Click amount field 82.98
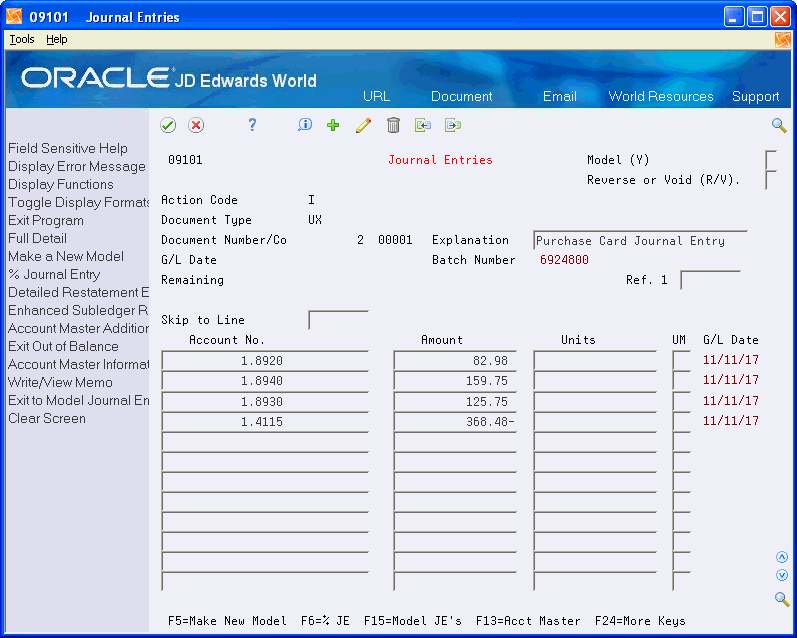The height and width of the screenshot is (638, 797). point(455,360)
